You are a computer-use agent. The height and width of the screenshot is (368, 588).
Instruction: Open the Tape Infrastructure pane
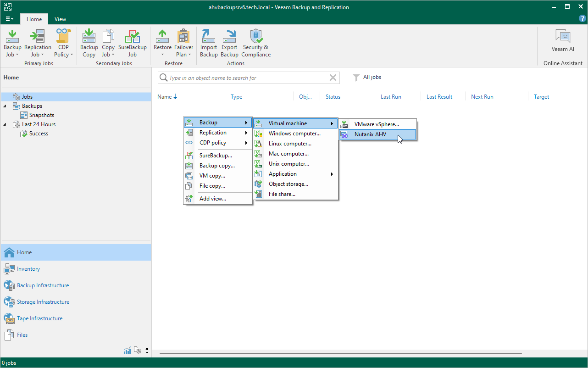pyautogui.click(x=76, y=318)
